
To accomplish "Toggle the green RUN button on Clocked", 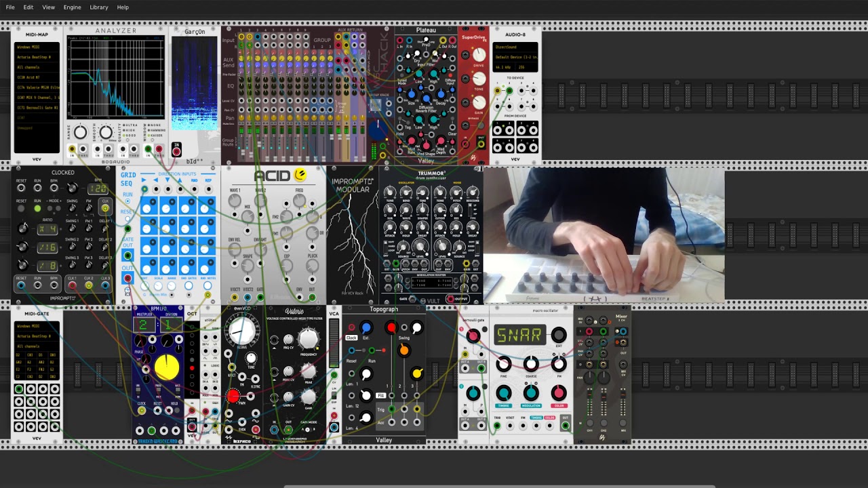I will click(x=37, y=208).
